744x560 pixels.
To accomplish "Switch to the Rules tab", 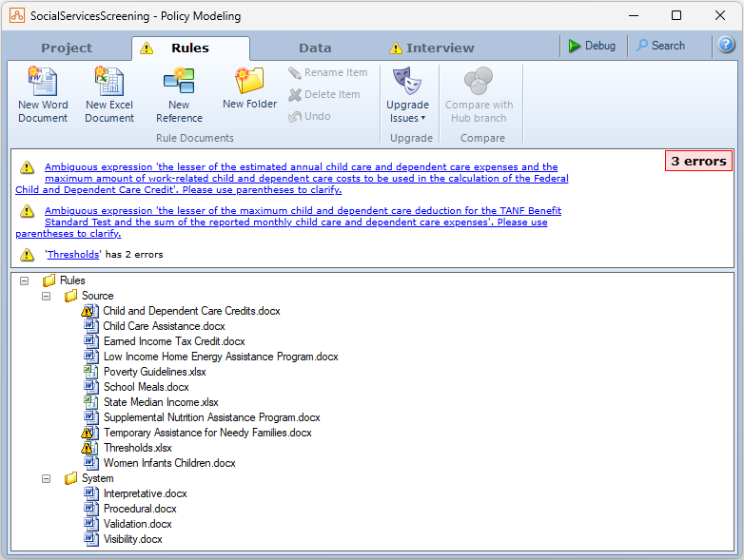I will click(x=190, y=48).
